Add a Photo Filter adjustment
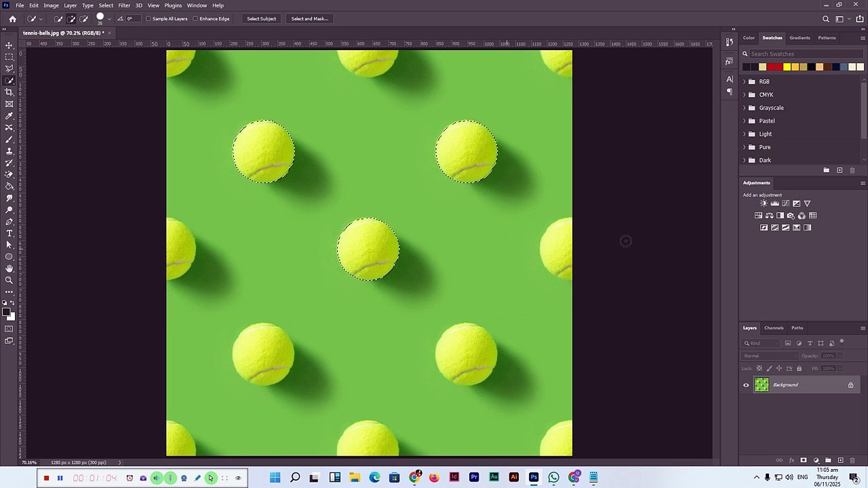 point(791,216)
